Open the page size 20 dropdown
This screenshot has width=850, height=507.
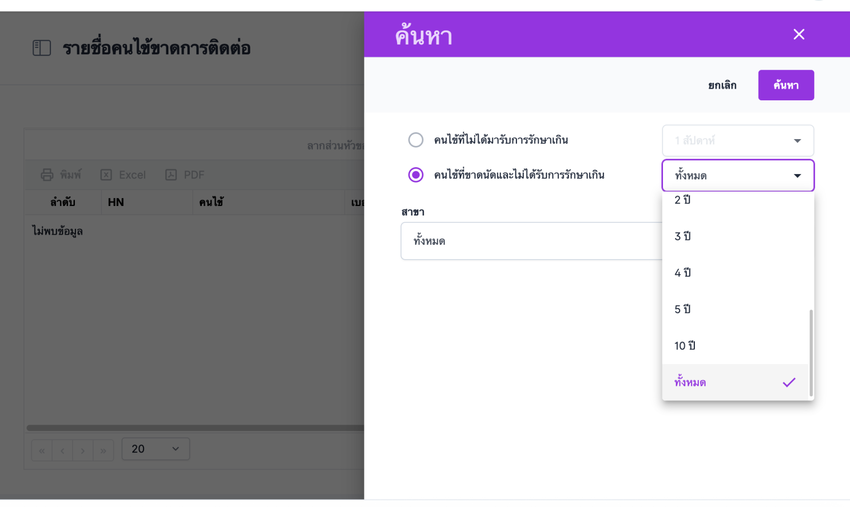click(x=155, y=449)
